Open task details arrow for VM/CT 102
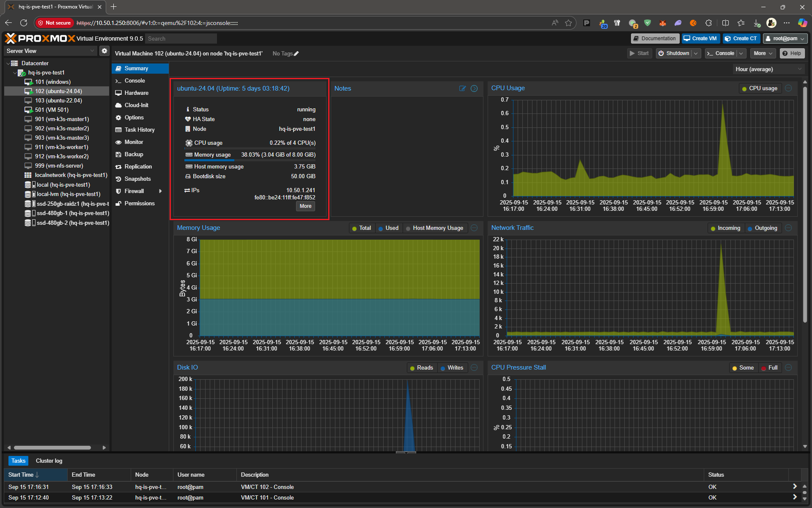The height and width of the screenshot is (508, 812). pyautogui.click(x=795, y=486)
